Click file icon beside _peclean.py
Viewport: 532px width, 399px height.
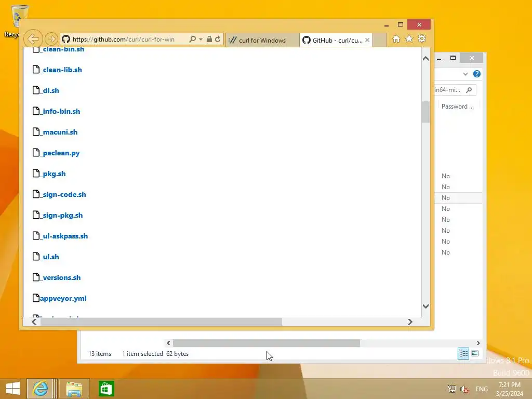pos(36,152)
